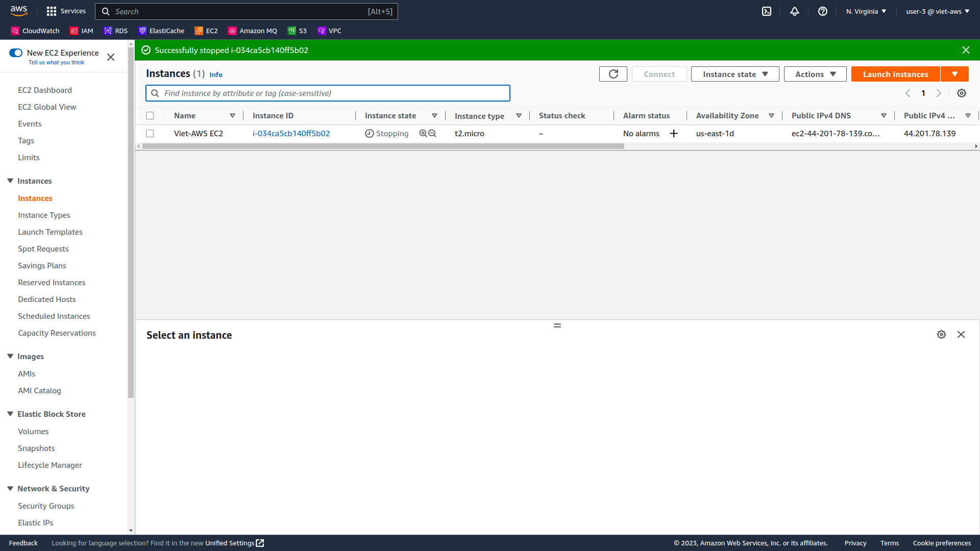Close the Select an instance panel
The width and height of the screenshot is (980, 551).
pos(961,335)
